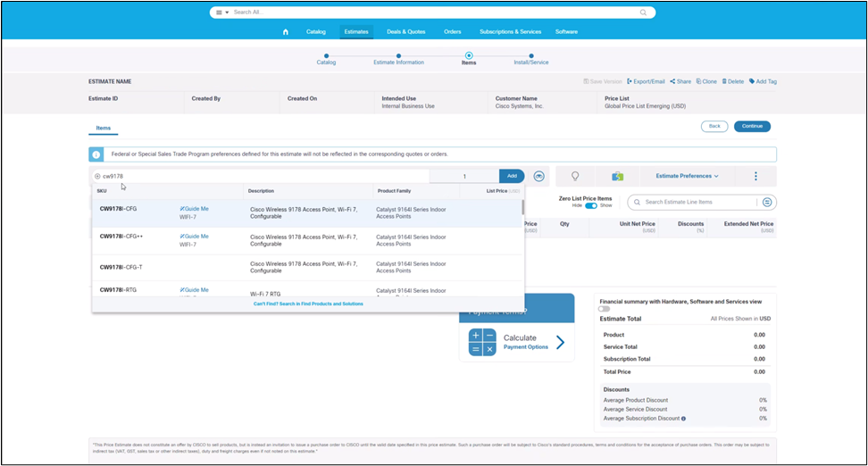This screenshot has width=868, height=466.
Task: Click the Calculate payment options calculator icon
Action: (482, 342)
